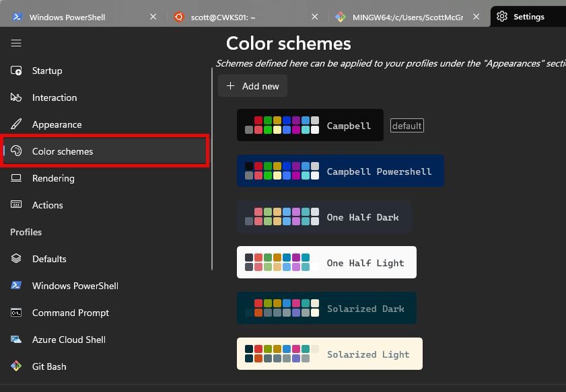Open the Azure Cloud Shell profile
Image resolution: width=566 pixels, height=392 pixels.
106,340
